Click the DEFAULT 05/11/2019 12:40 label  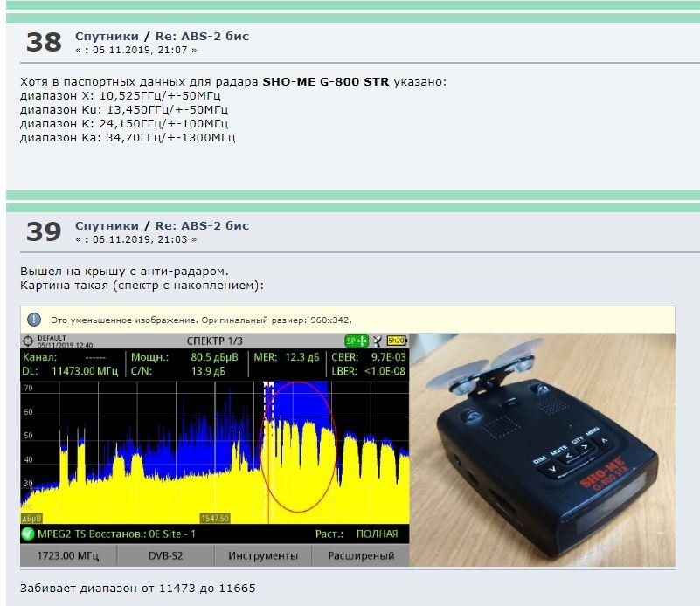click(x=66, y=341)
